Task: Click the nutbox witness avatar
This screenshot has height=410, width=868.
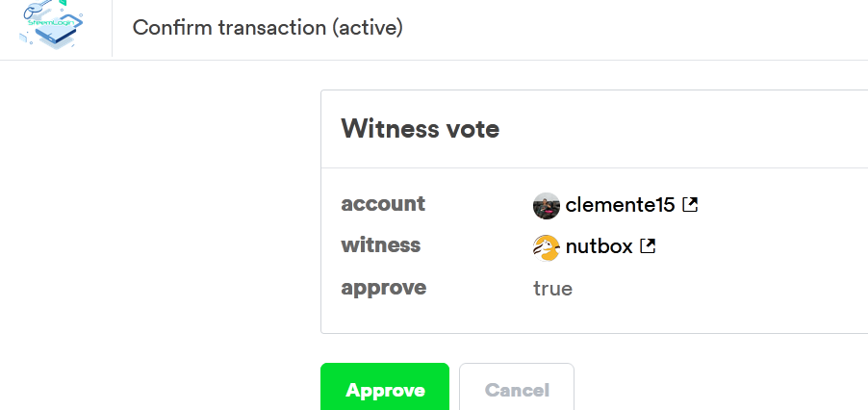Action: point(546,247)
